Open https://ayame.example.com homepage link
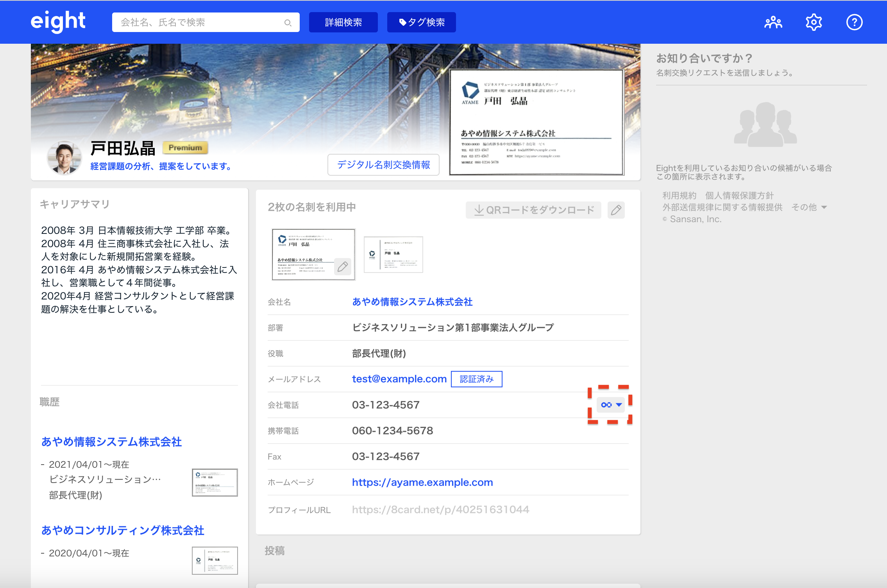Viewport: 887px width, 588px height. coord(422,482)
